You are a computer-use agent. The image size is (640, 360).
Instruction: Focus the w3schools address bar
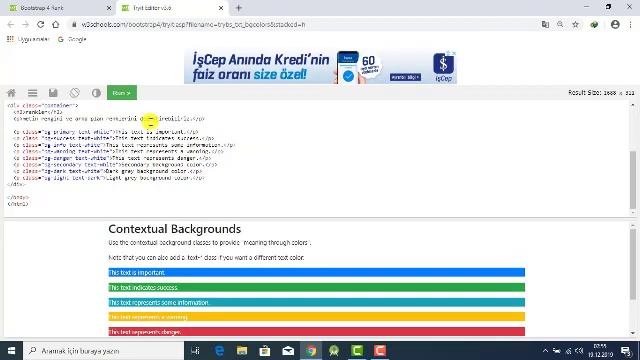tap(302, 24)
